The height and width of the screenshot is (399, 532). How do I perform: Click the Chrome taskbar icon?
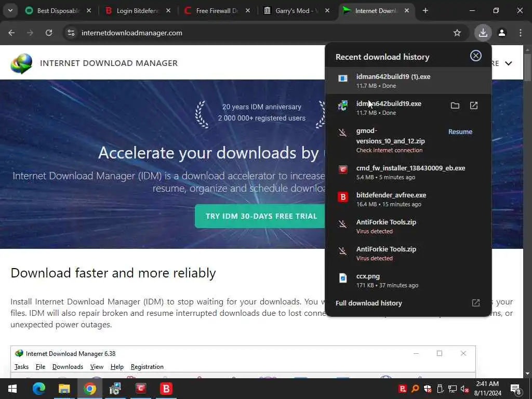(89, 389)
